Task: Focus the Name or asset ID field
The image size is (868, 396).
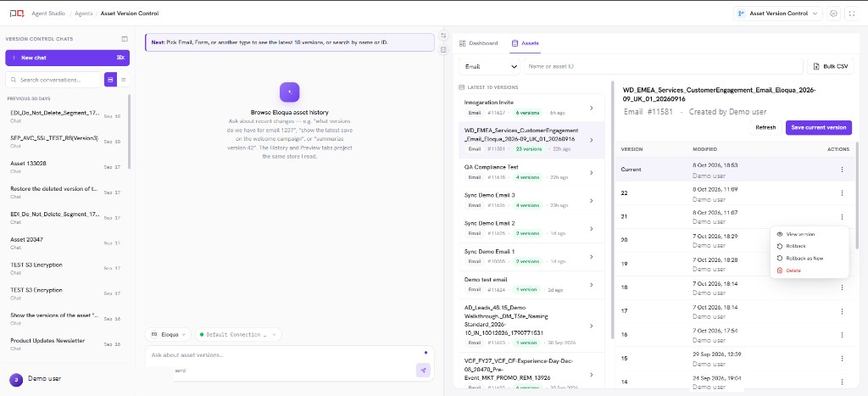Action: coord(663,66)
